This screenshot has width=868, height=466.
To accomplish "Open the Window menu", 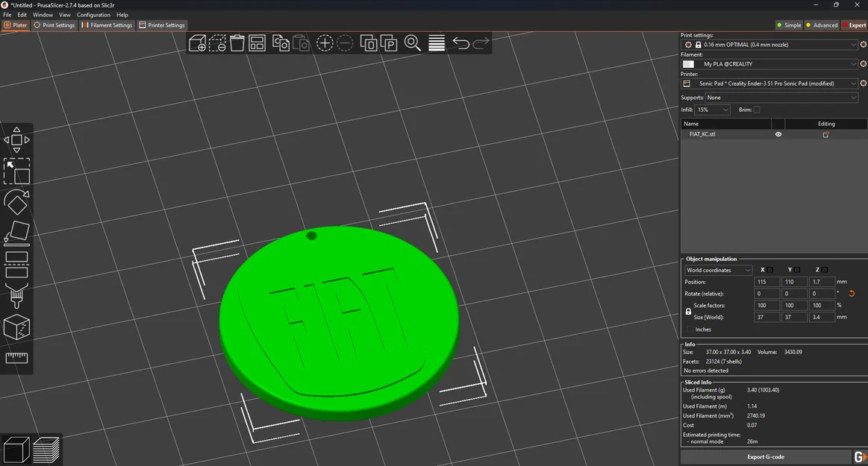I will coord(43,15).
